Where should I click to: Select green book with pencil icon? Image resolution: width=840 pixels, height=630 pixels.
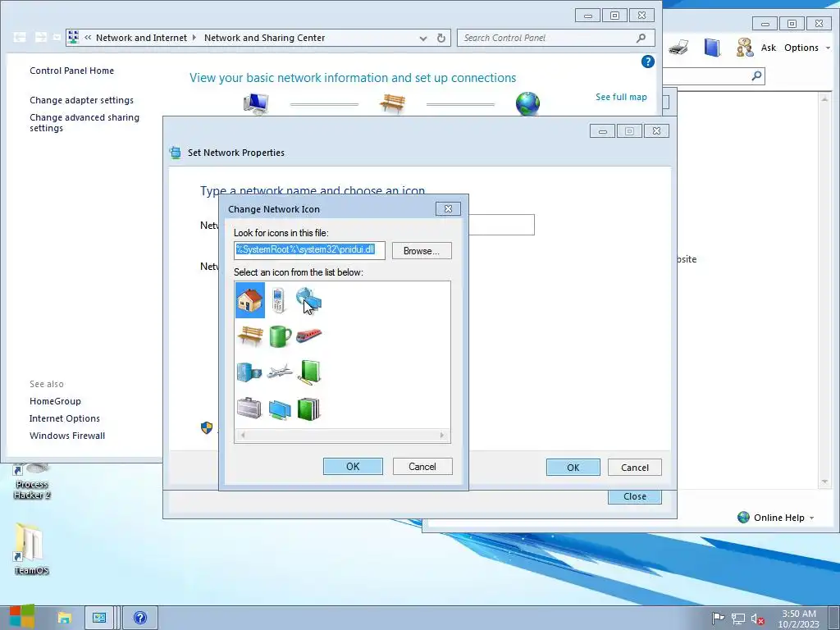click(x=309, y=372)
